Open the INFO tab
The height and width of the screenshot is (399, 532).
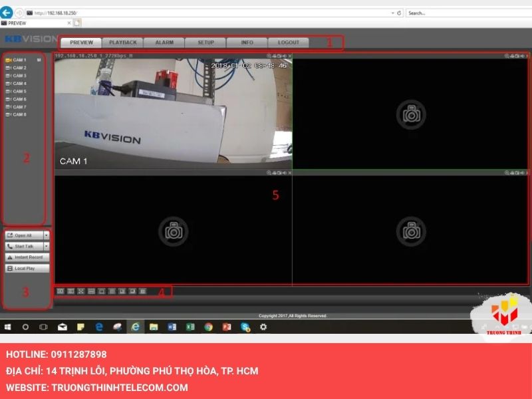(x=247, y=43)
